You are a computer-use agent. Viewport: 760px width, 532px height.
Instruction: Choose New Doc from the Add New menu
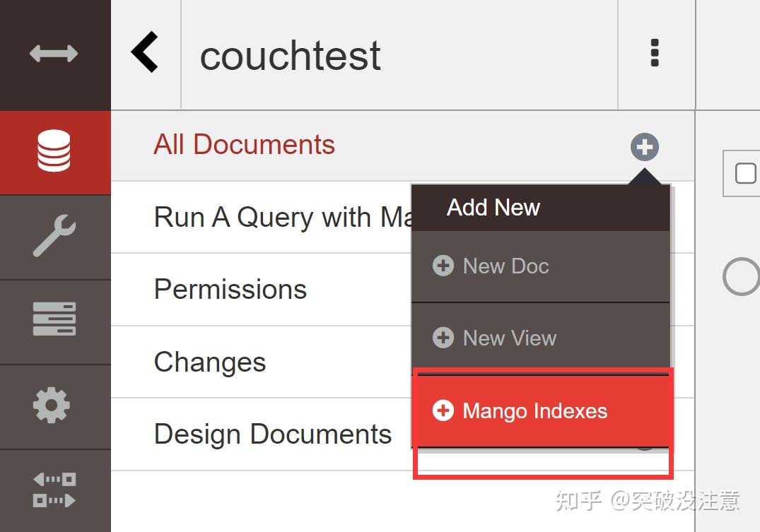point(505,266)
